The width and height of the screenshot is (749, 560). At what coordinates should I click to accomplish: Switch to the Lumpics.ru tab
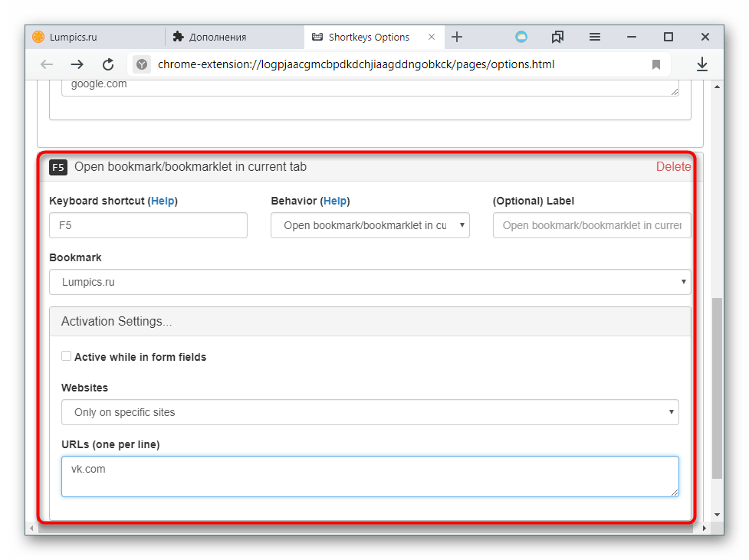click(95, 37)
